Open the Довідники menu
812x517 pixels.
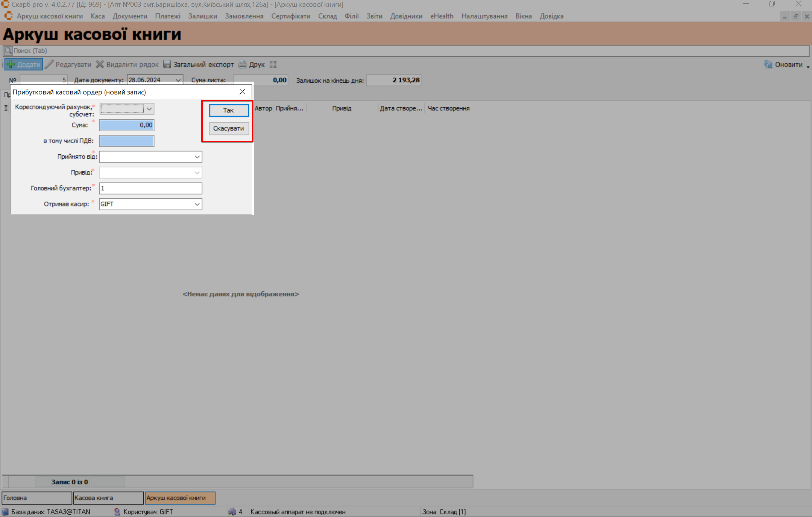tap(406, 16)
